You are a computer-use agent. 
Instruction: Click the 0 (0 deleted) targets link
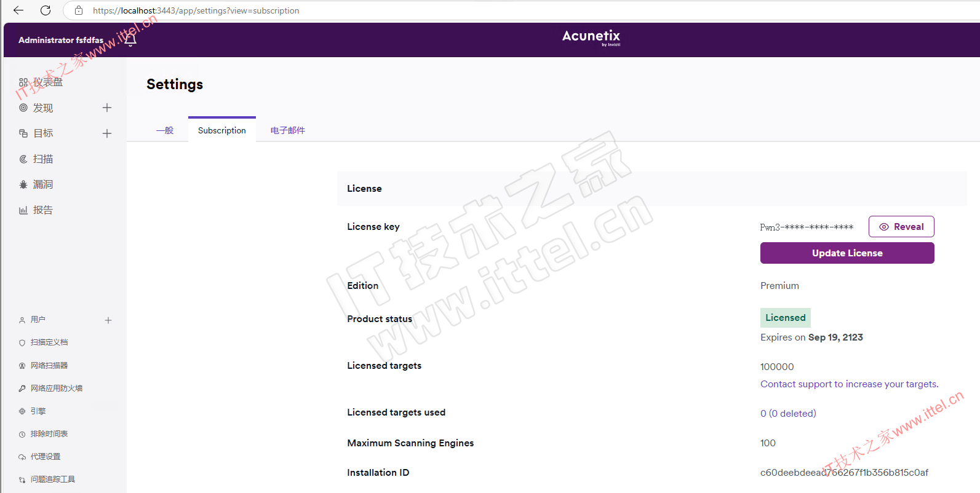point(788,414)
